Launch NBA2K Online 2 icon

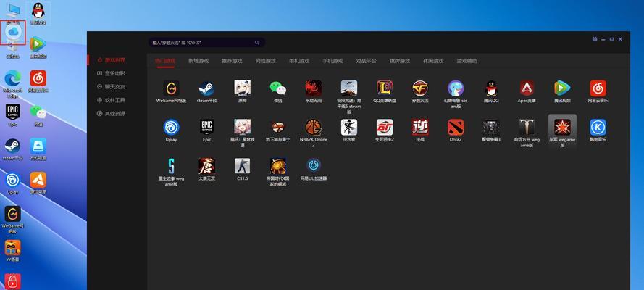pos(314,128)
